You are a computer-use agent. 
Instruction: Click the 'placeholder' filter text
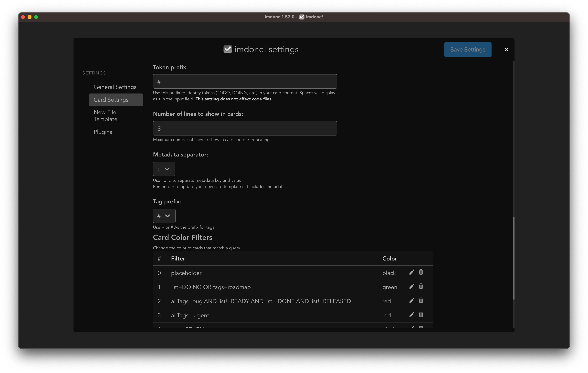186,273
